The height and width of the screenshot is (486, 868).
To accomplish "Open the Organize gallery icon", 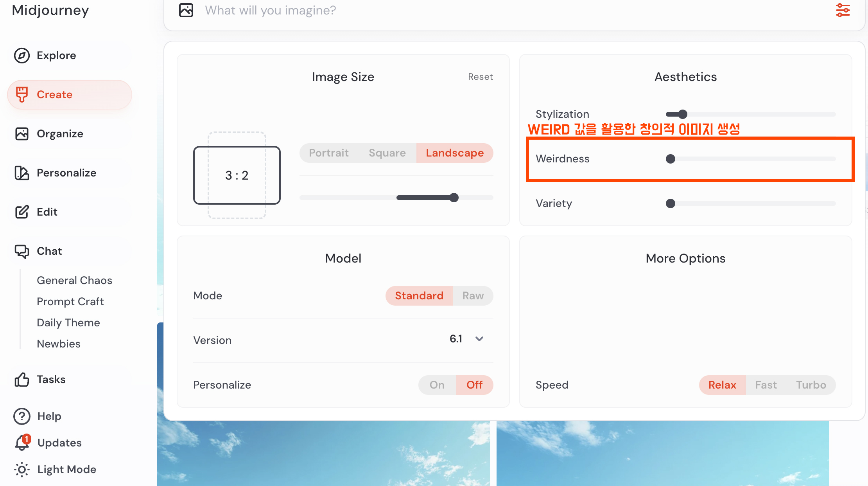I will (x=22, y=134).
